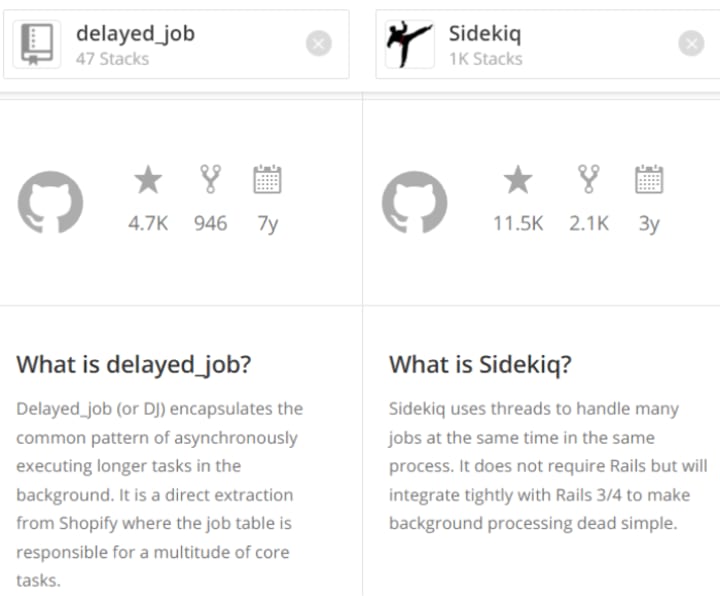The height and width of the screenshot is (596, 720).
Task: Click the calendar icon above 3y
Action: (649, 179)
